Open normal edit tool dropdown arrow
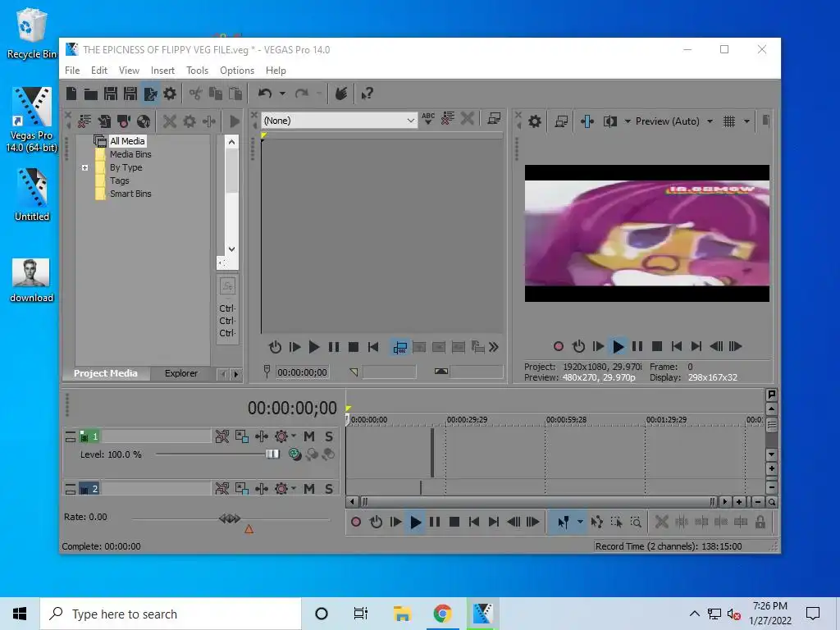Viewport: 840px width, 630px height. (x=580, y=523)
